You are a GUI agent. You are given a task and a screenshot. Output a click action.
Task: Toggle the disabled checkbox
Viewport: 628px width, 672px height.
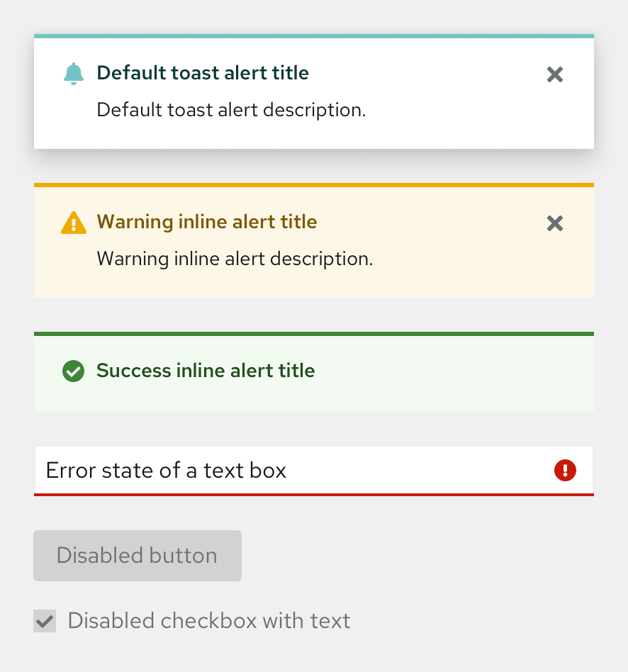point(45,622)
